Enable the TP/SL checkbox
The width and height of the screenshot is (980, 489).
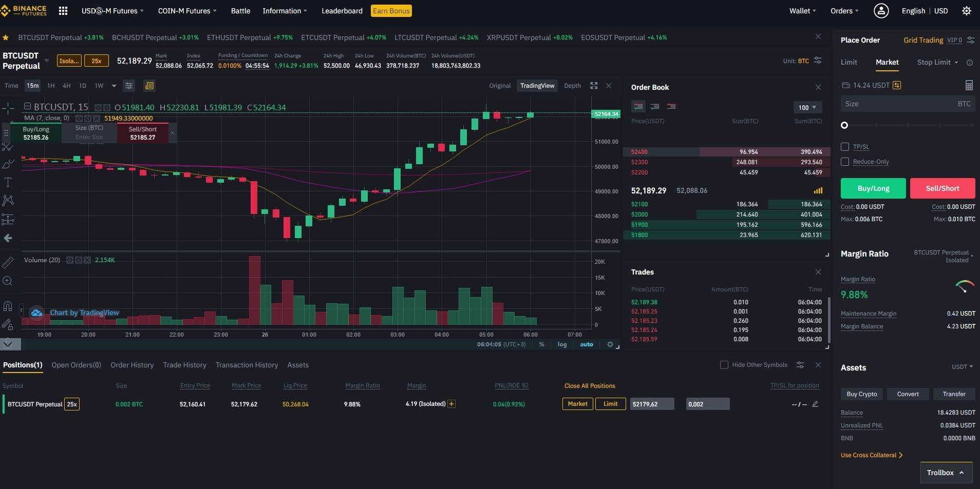(x=845, y=147)
